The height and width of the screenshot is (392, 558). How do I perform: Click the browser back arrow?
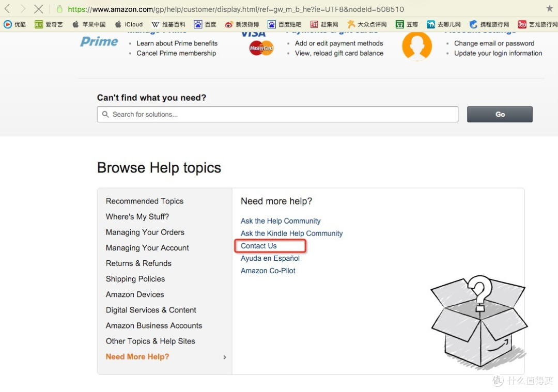pos(7,9)
